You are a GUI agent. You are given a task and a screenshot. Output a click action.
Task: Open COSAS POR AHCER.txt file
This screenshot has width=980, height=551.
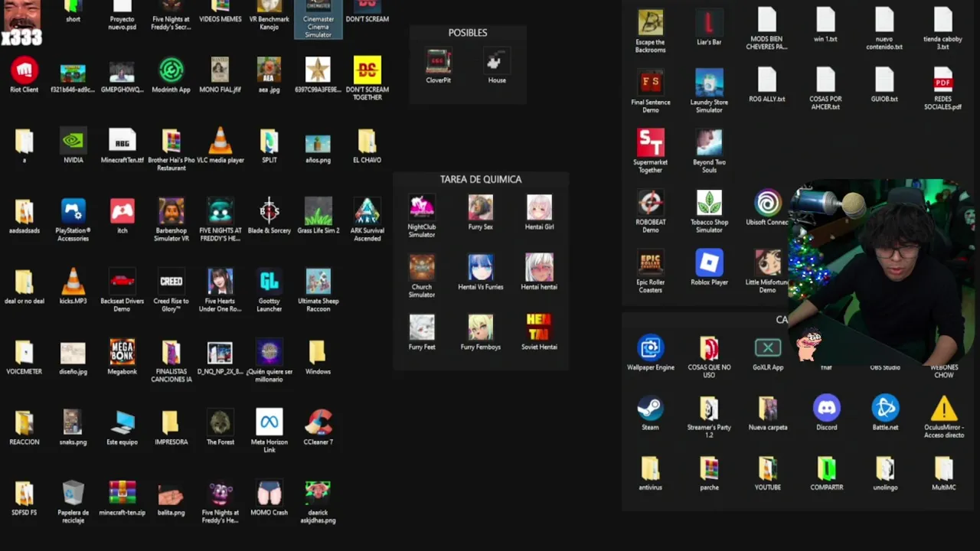(x=825, y=80)
